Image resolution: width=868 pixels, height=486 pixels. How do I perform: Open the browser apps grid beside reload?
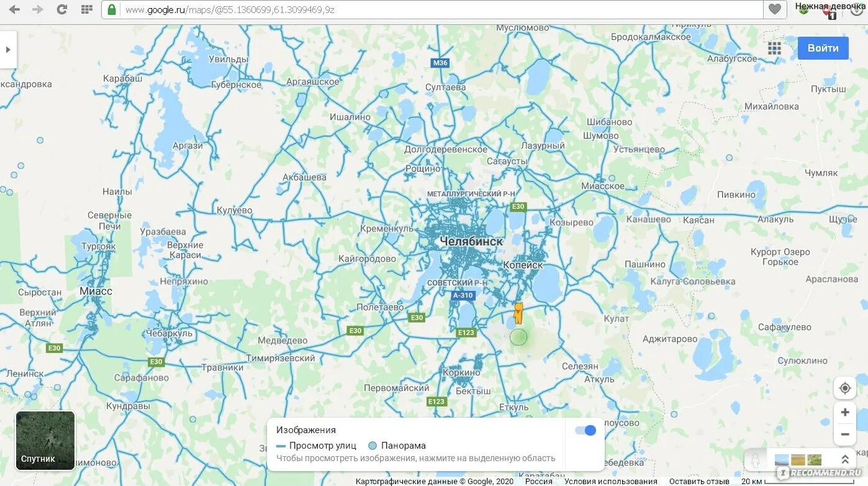87,9
